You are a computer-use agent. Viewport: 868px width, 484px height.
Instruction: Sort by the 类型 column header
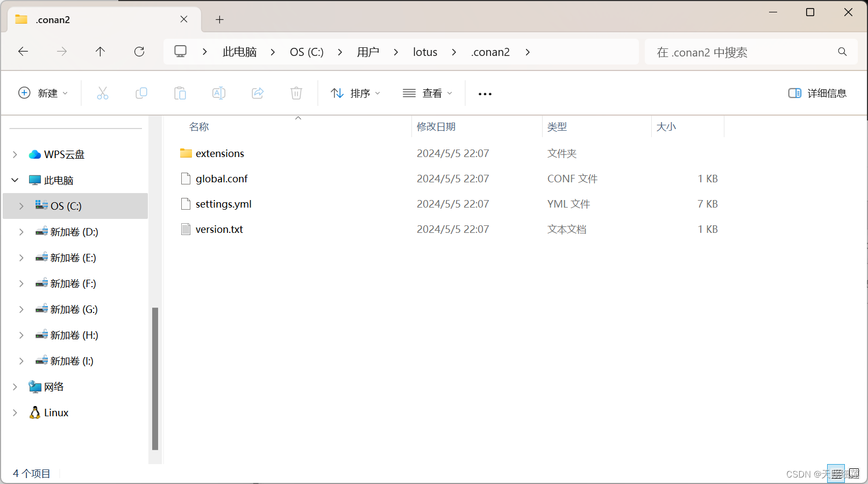[x=557, y=126]
